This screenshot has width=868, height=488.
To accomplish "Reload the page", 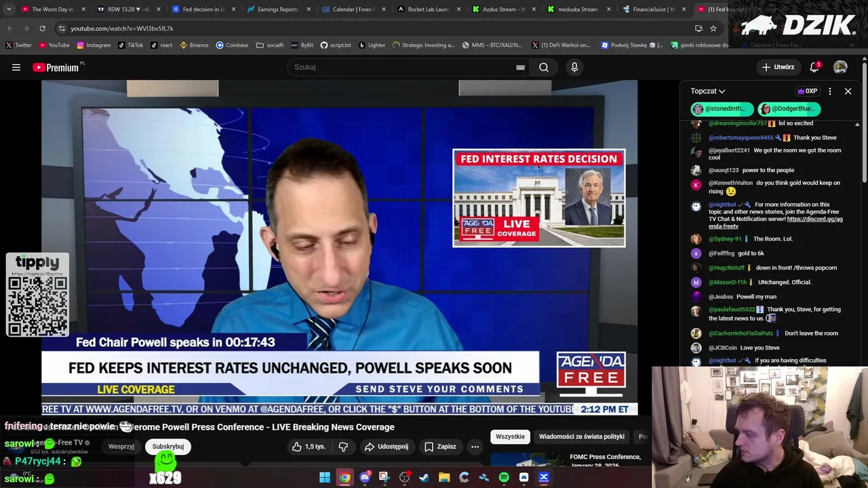I will [42, 28].
